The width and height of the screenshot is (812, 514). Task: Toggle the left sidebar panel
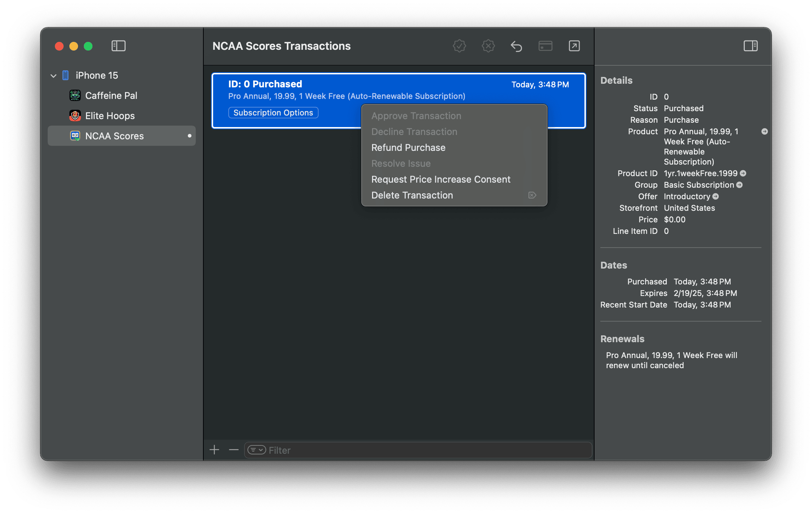click(118, 46)
